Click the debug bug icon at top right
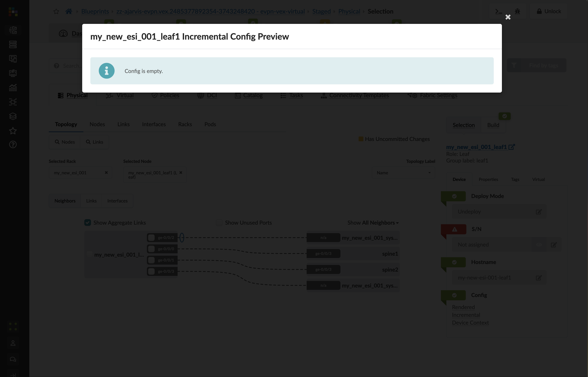588x377 pixels. pos(517,11)
